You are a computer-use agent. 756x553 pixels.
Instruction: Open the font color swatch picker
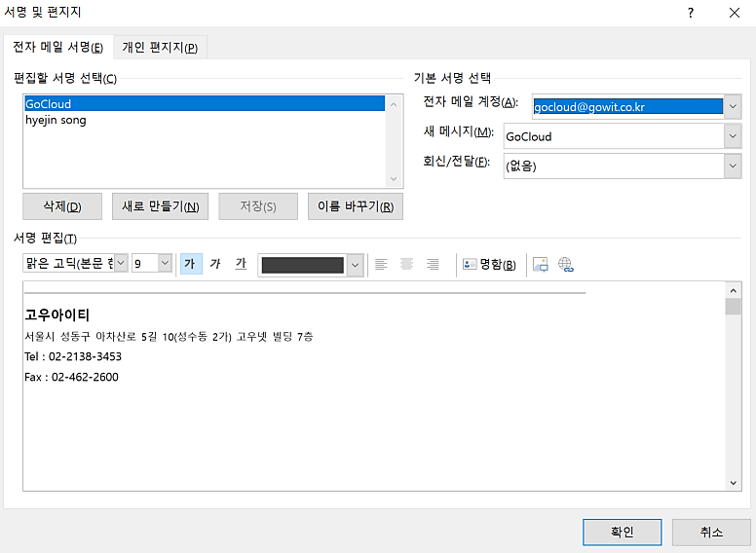[355, 264]
